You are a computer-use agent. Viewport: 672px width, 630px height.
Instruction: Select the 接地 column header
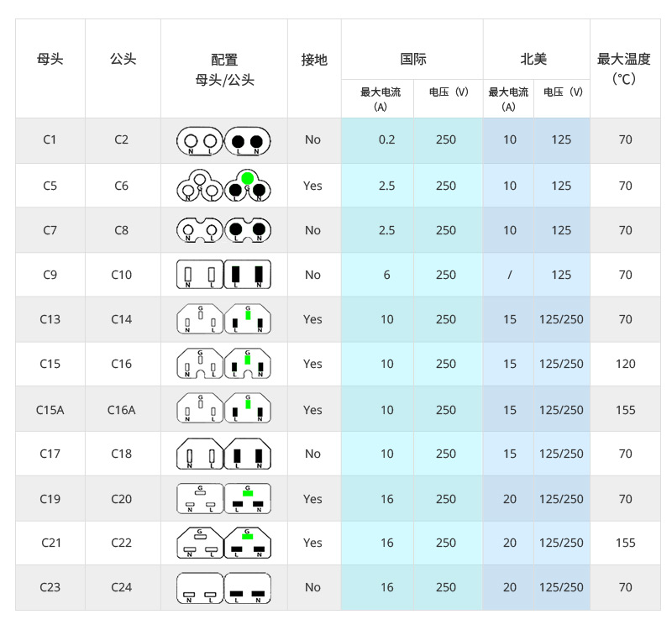click(x=314, y=60)
